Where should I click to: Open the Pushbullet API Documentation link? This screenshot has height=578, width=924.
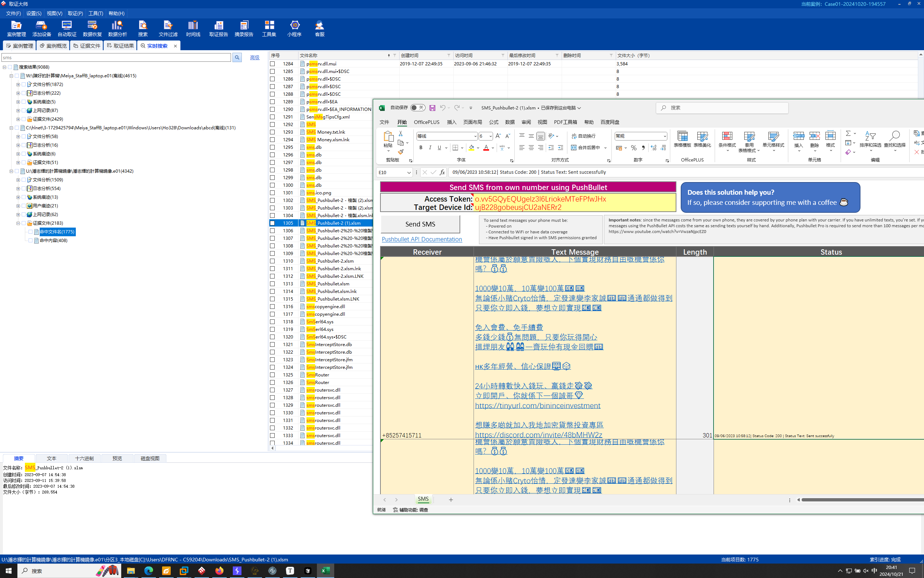(x=422, y=239)
